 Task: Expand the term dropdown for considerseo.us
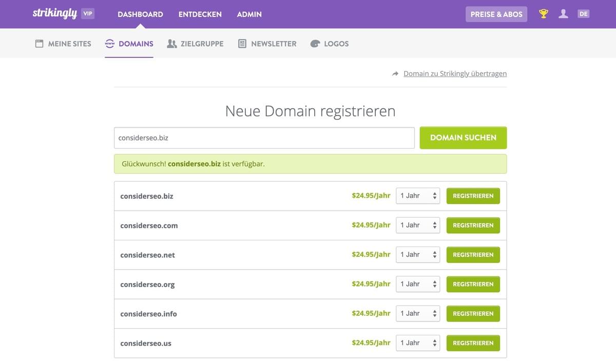(417, 342)
